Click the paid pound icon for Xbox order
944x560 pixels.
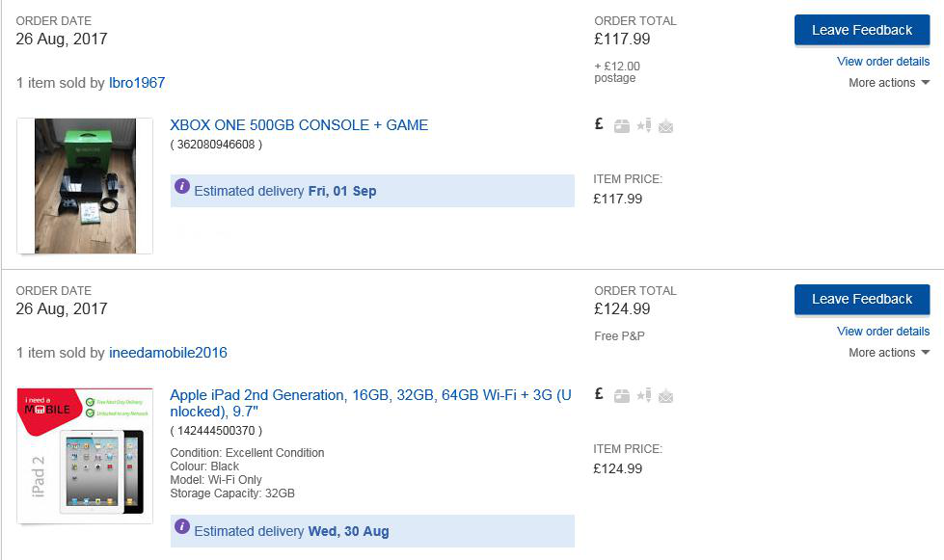(x=599, y=124)
